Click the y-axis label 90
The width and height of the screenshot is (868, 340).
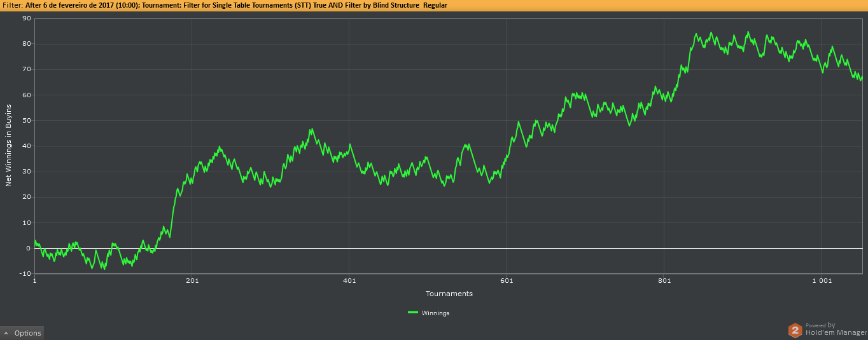[27, 18]
